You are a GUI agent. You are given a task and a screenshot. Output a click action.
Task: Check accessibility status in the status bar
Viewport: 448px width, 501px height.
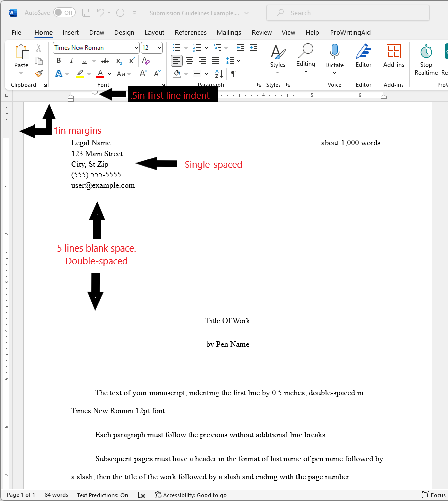click(x=191, y=495)
